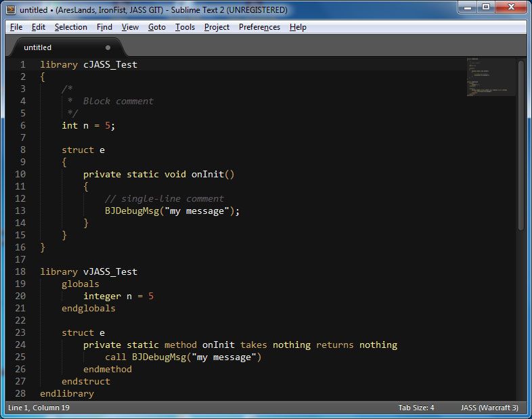Click 'globals' keyword on line 19
Image resolution: width=532 pixels, height=419 pixels.
click(x=81, y=284)
